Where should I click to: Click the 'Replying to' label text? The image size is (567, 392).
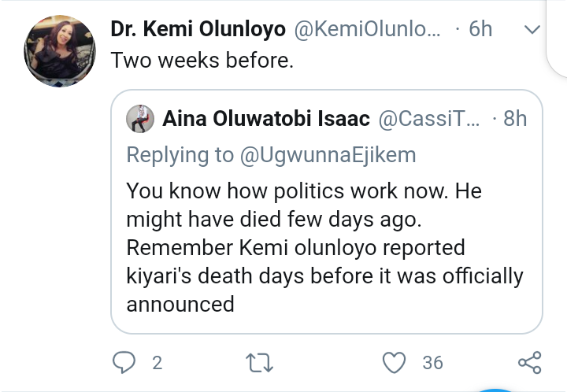(180, 155)
